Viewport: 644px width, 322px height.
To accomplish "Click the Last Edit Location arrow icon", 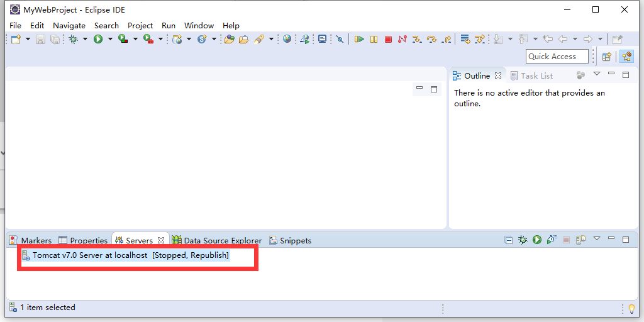I will (x=548, y=39).
